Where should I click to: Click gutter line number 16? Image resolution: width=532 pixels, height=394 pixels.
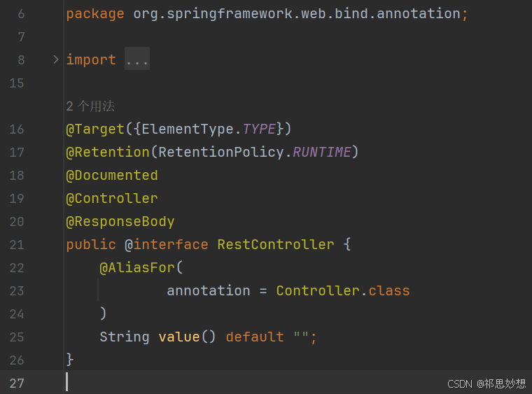(17, 129)
